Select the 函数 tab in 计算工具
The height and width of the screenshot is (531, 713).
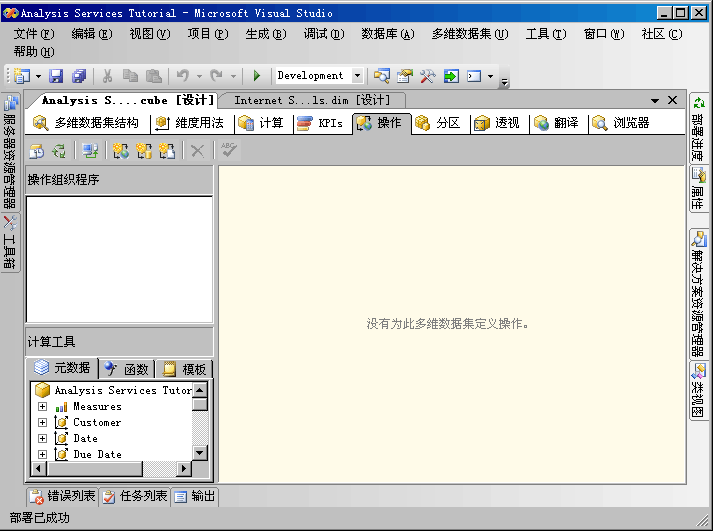pyautogui.click(x=127, y=369)
